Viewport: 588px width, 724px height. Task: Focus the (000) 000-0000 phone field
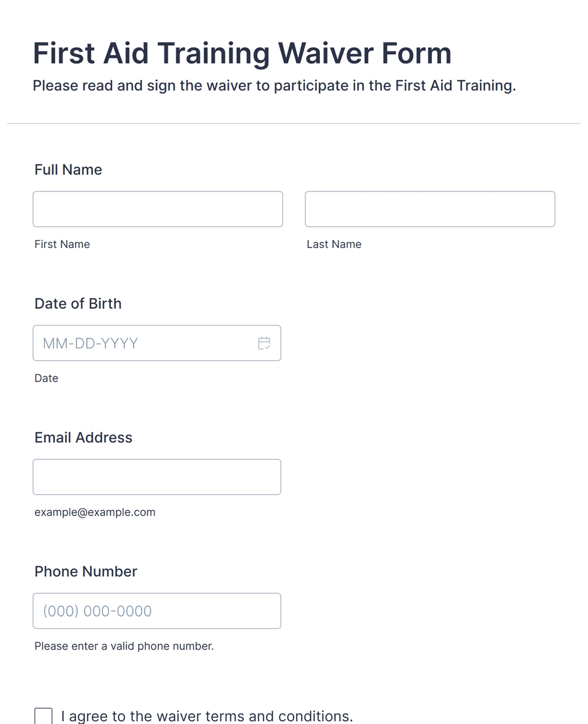(157, 611)
